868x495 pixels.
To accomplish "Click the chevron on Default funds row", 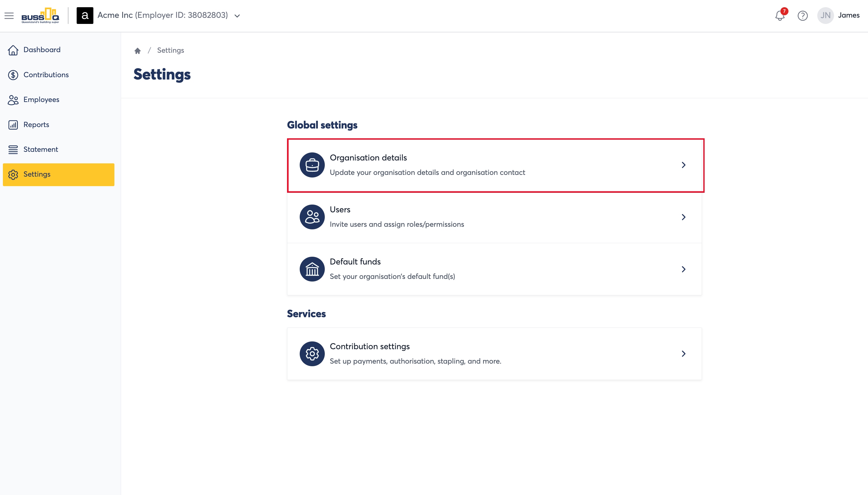I will click(x=683, y=269).
